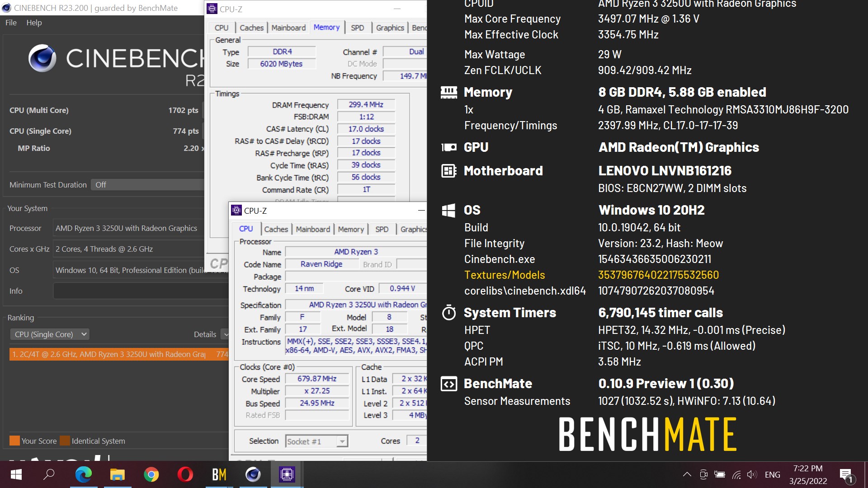Screen dimensions: 868x488
Task: Click the CPU (Single Core) 774 pts row
Action: (104, 131)
